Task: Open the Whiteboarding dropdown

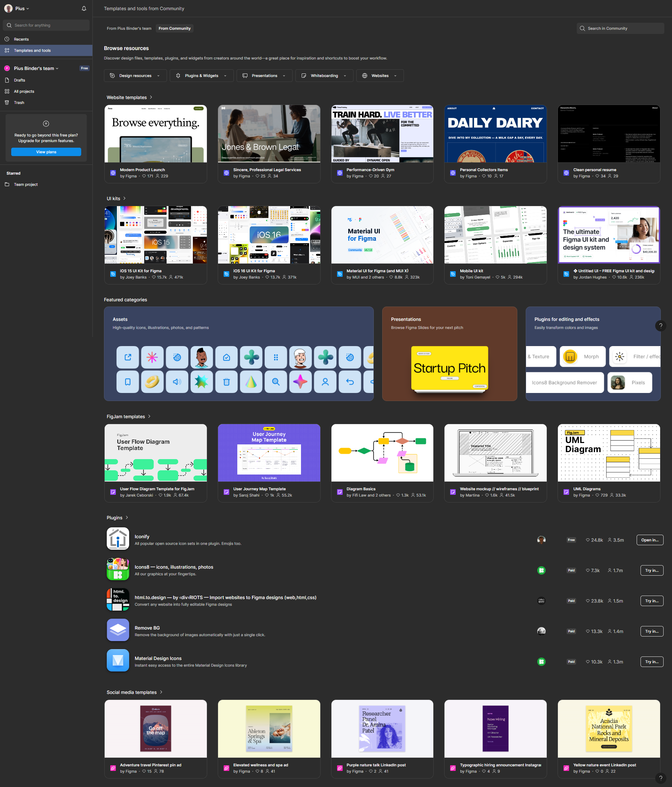Action: [x=324, y=76]
